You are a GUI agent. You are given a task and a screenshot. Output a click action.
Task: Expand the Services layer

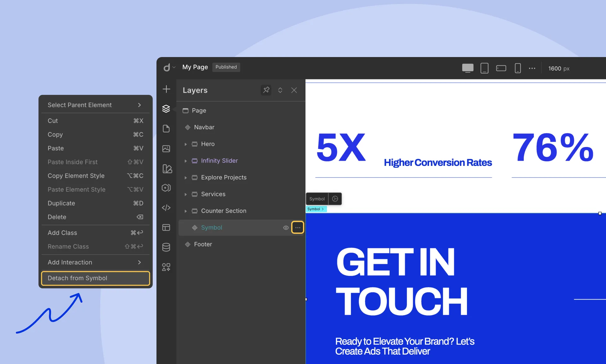coord(186,194)
